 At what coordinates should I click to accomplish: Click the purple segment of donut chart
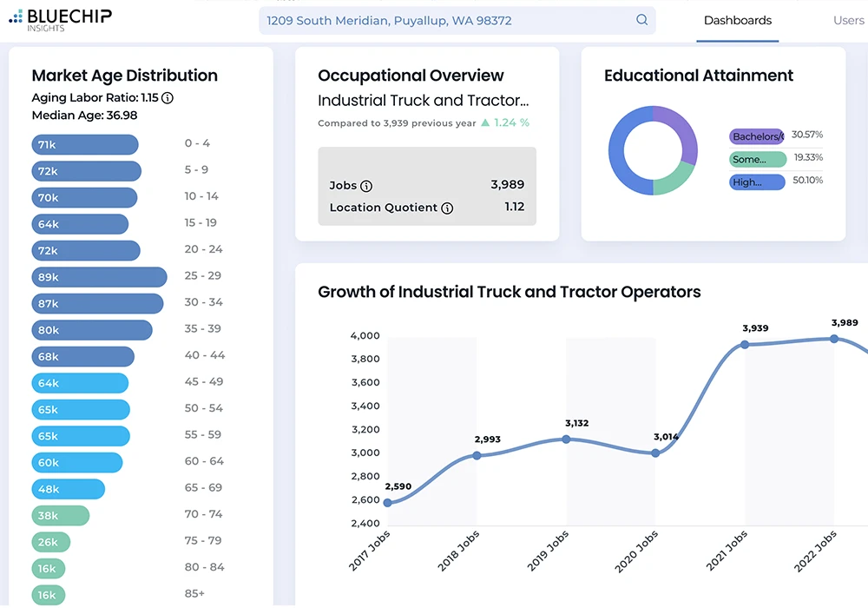coord(680,130)
